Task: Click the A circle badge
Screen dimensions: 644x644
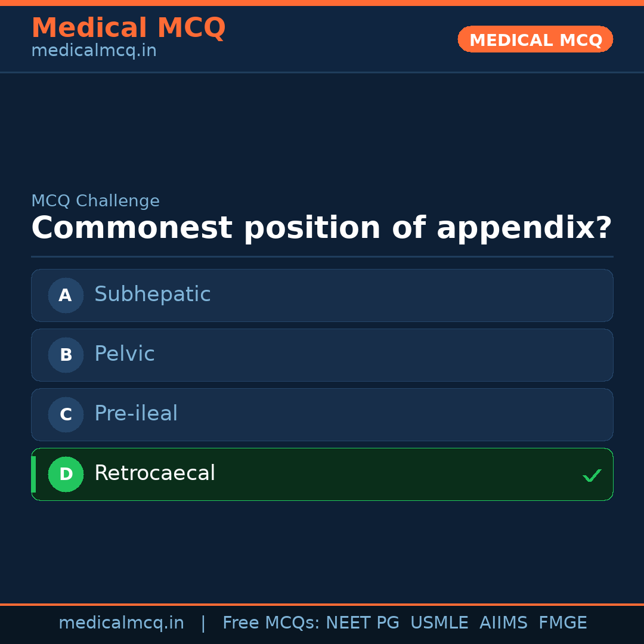Action: (x=66, y=295)
